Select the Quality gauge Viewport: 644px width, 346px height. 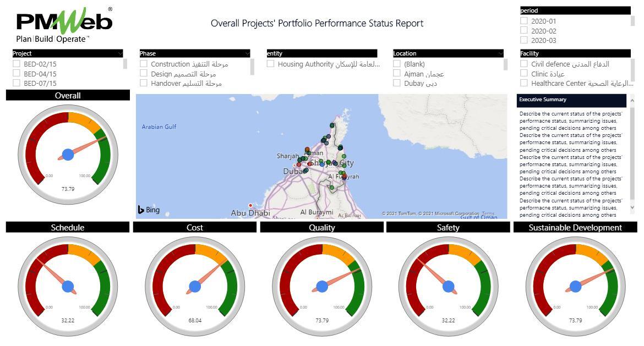pyautogui.click(x=322, y=285)
